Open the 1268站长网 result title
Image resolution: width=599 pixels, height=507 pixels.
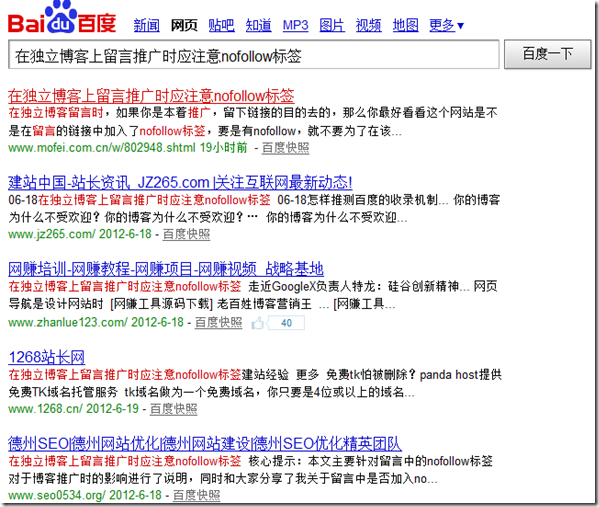[x=47, y=357]
